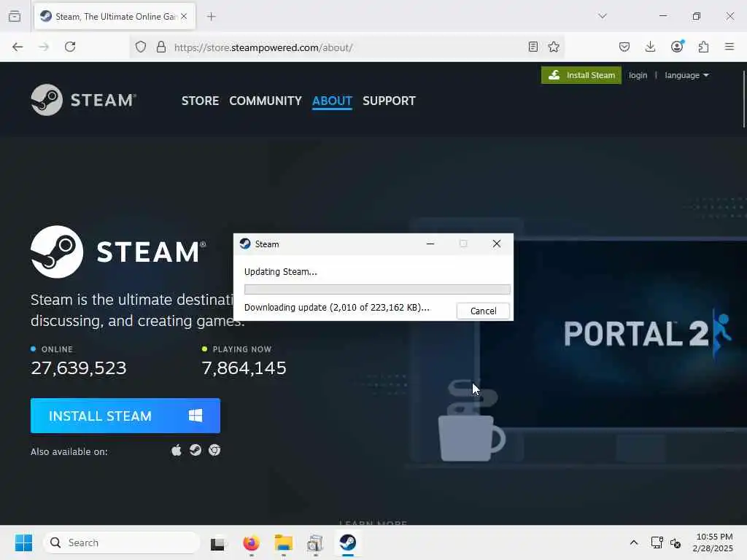Toggle reader view icon in address bar
Viewport: 747px width, 560px height.
tap(533, 47)
